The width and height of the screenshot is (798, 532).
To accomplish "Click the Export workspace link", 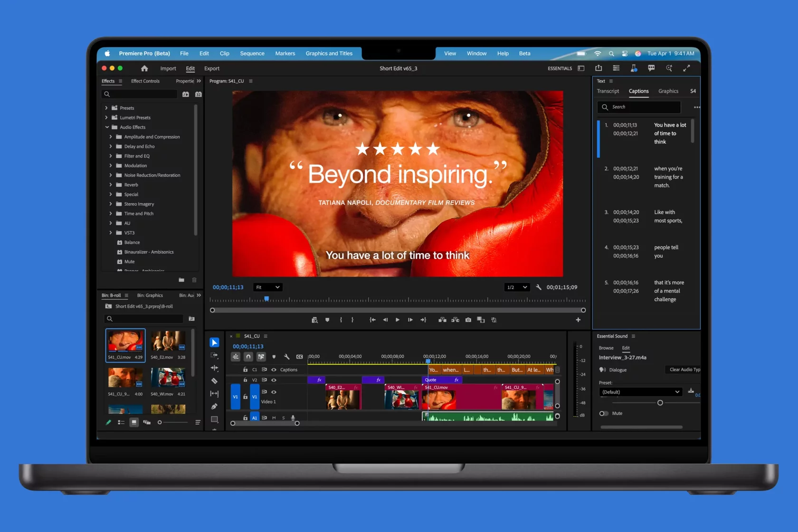I will (x=212, y=68).
